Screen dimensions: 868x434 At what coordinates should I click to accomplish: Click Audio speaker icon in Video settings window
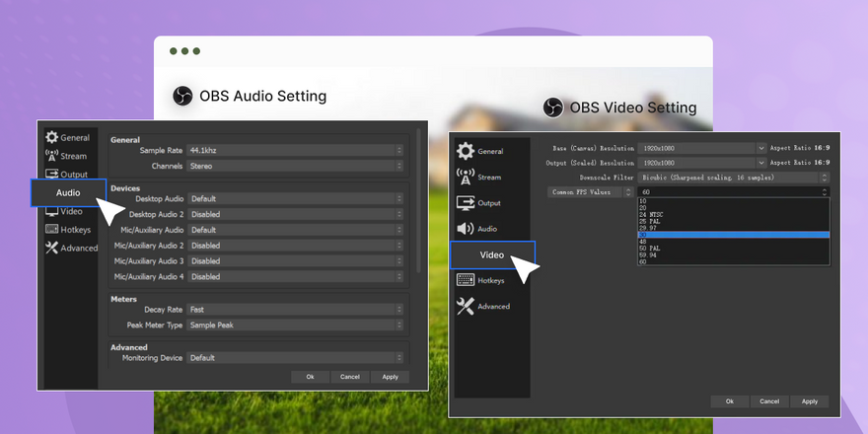[x=465, y=228]
